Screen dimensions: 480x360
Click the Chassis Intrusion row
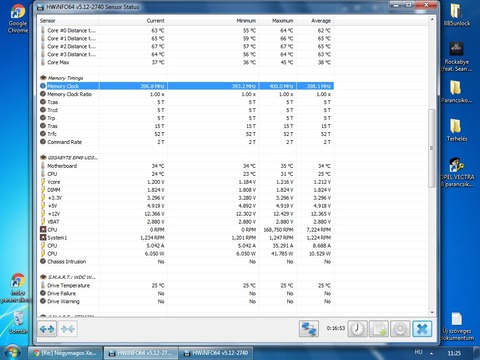tap(186, 262)
